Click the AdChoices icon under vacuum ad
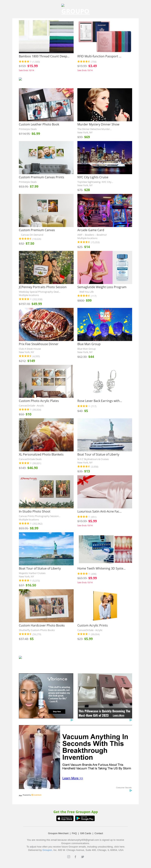Viewport: 151px width, 868px height. coord(131,791)
